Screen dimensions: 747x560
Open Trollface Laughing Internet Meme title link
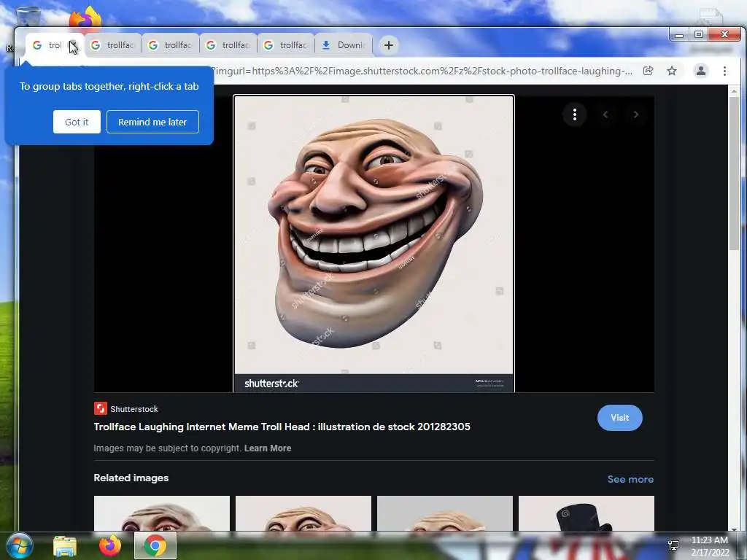tap(282, 427)
